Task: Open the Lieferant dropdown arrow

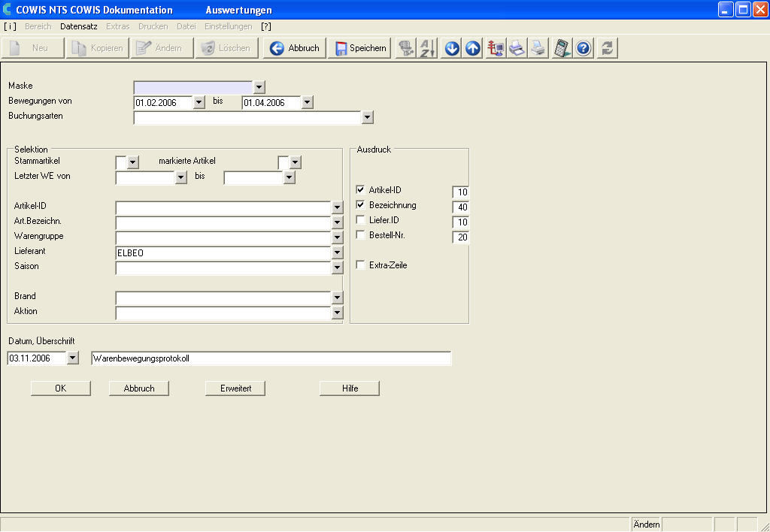Action: (x=338, y=253)
